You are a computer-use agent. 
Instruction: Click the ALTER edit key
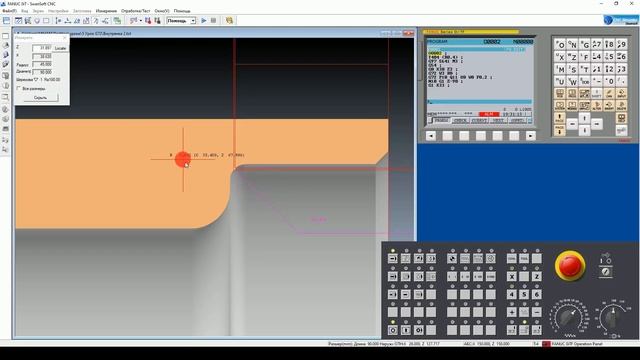tap(597, 106)
